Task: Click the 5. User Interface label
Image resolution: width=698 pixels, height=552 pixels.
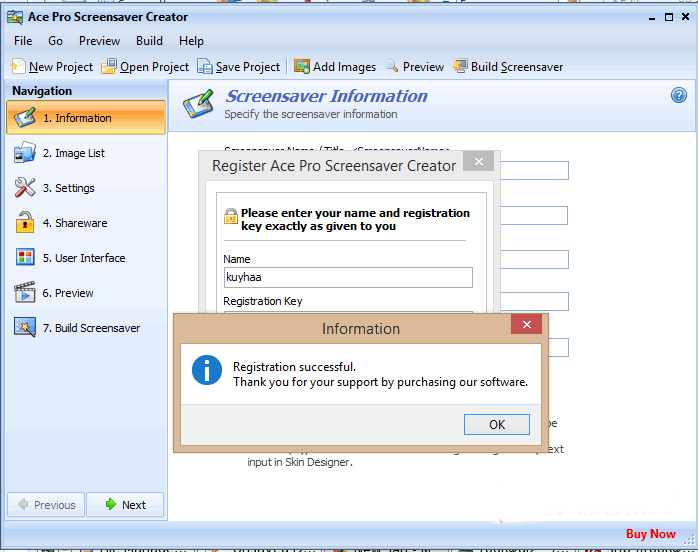Action: click(84, 258)
